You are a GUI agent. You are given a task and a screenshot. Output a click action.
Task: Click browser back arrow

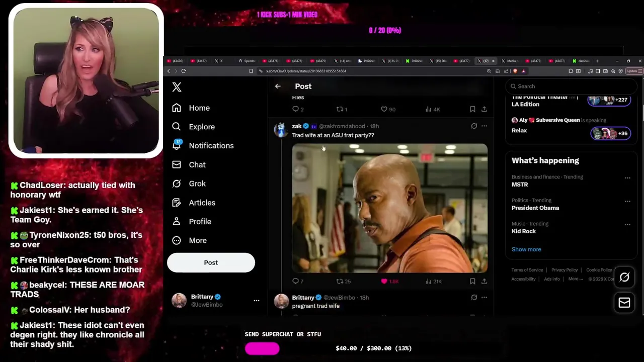pos(169,71)
